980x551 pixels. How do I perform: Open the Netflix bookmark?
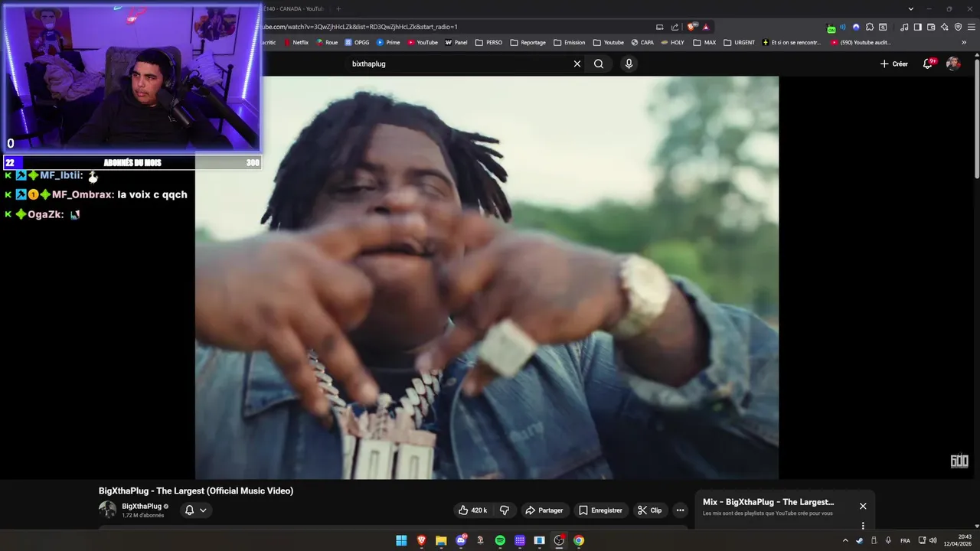coord(296,43)
